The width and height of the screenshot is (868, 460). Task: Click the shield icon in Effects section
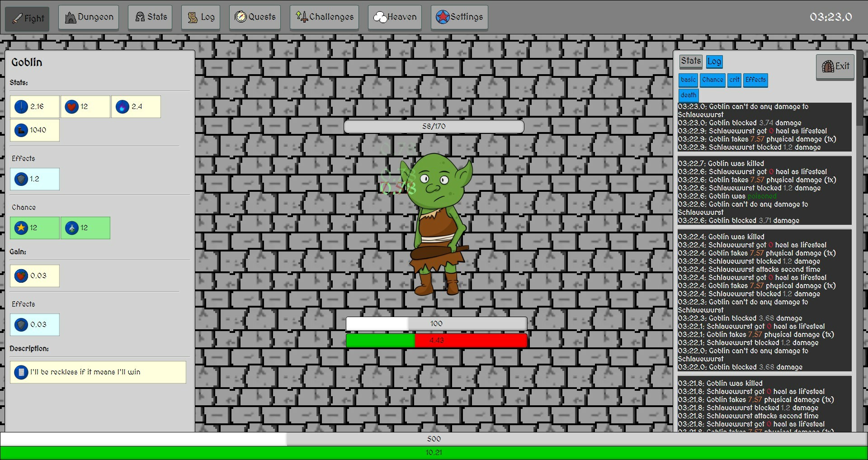pos(21,179)
